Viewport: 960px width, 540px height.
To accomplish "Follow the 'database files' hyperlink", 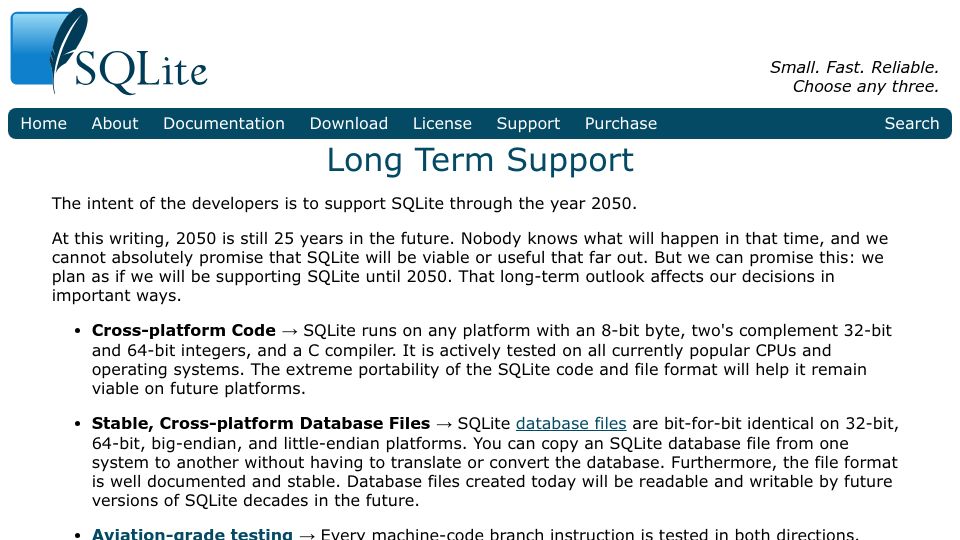I will click(571, 424).
